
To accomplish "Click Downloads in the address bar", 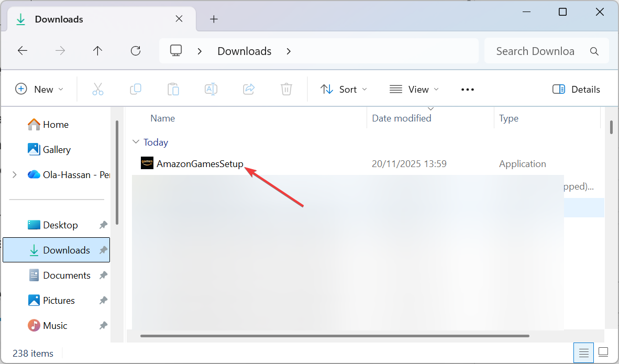I will click(245, 51).
